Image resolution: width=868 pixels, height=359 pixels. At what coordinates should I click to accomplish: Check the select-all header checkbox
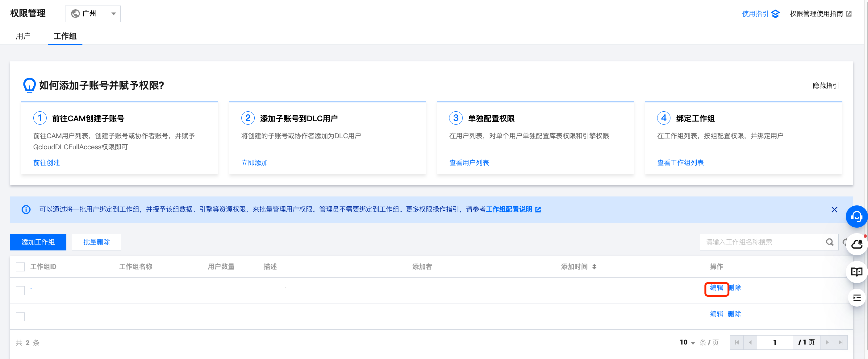point(20,267)
